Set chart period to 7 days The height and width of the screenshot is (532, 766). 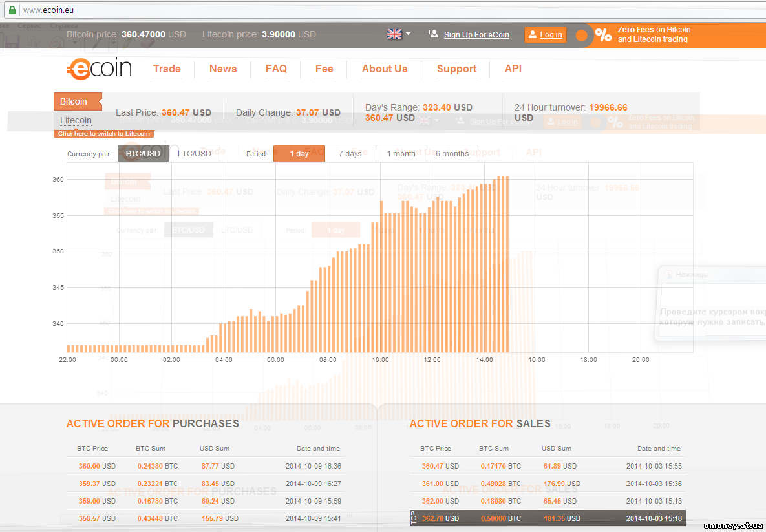[x=350, y=153]
